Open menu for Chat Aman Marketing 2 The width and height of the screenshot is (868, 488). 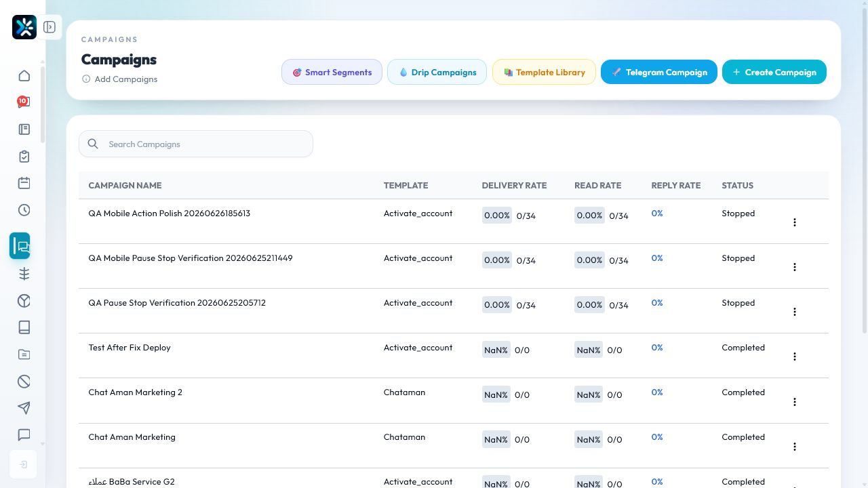(795, 402)
